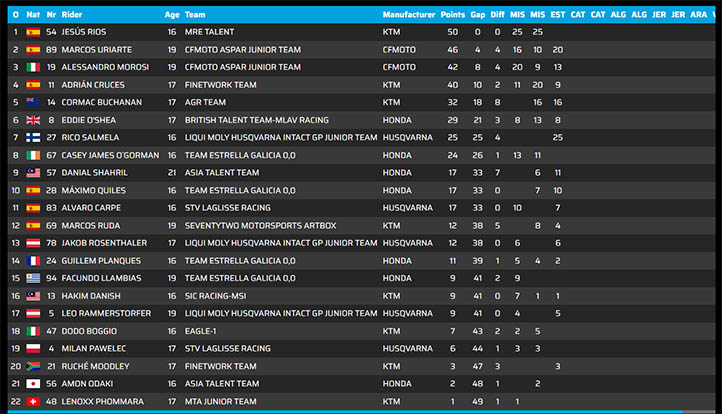Click the Polish flag beside Milan Pawelec

coord(33,349)
